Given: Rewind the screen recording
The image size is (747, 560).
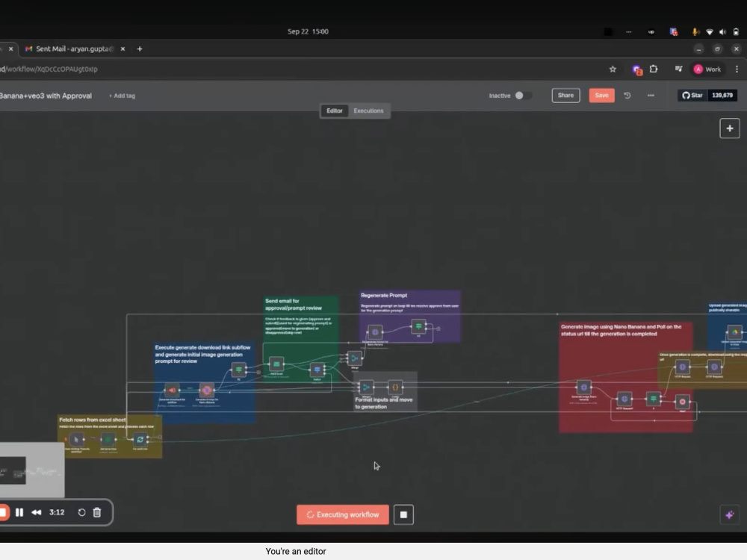Looking at the screenshot, I should [36, 512].
